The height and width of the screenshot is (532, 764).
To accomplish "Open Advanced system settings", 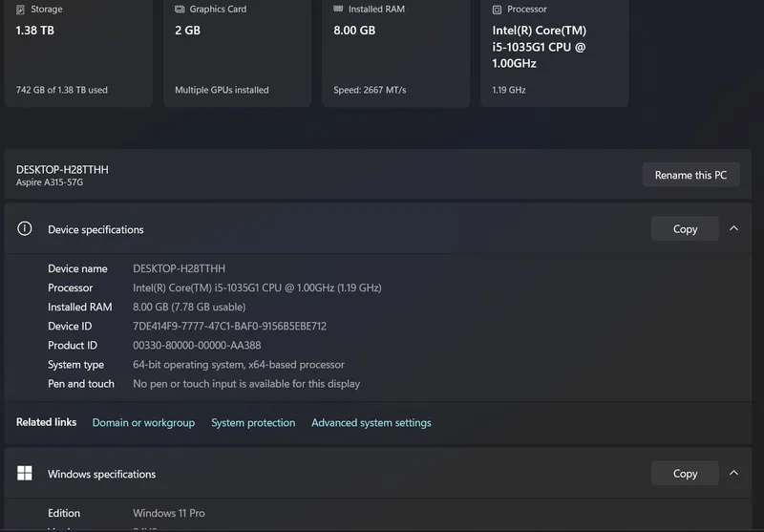I will (x=371, y=423).
